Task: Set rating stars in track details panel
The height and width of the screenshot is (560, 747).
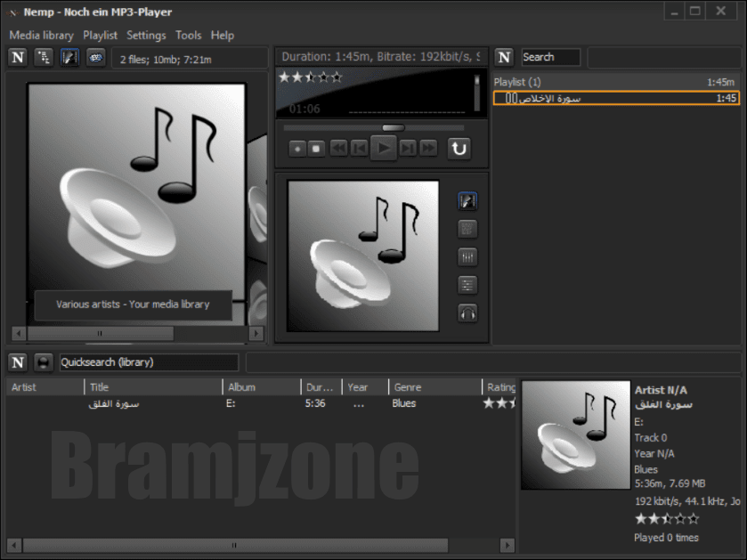Action: tap(667, 518)
